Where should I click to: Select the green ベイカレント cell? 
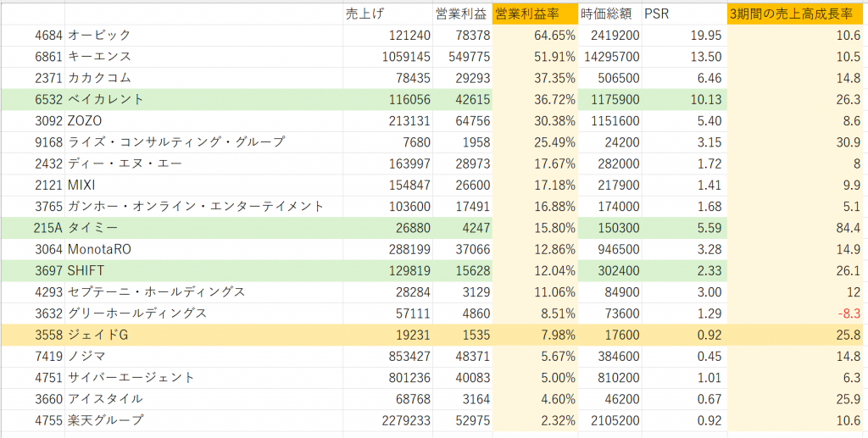click(107, 99)
